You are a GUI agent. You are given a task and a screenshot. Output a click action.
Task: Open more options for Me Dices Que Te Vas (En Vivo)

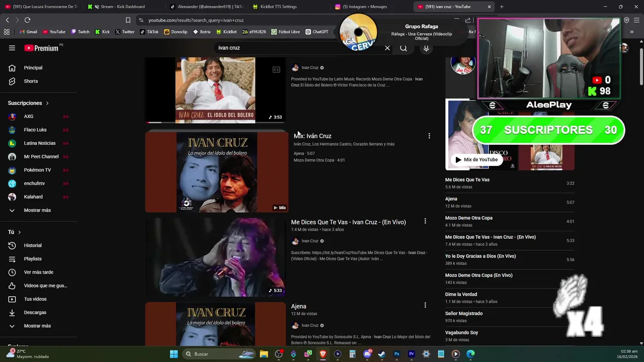[425, 221]
